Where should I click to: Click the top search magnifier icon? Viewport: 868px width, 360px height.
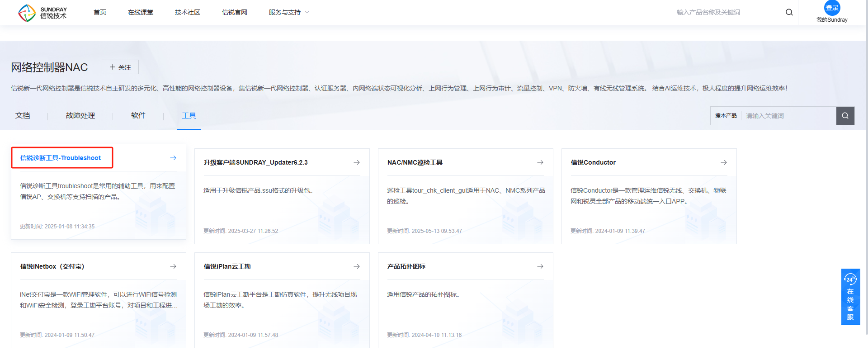pyautogui.click(x=789, y=12)
